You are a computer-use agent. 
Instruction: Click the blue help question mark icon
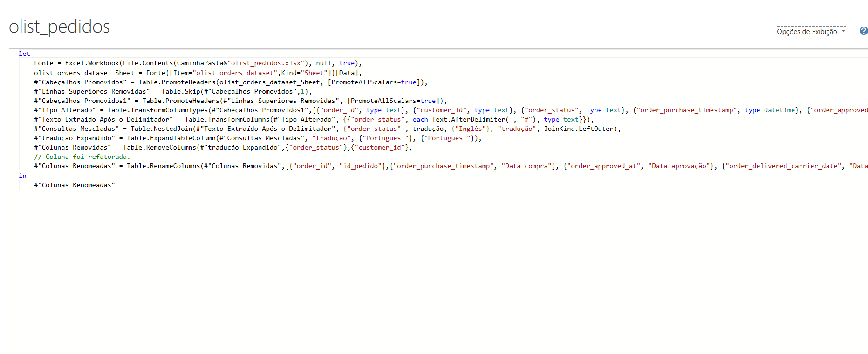[863, 31]
